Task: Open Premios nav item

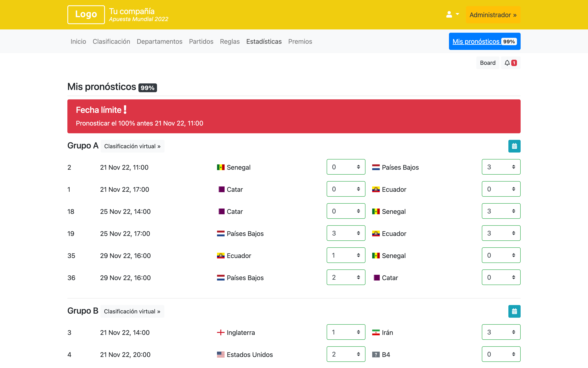Action: point(300,41)
